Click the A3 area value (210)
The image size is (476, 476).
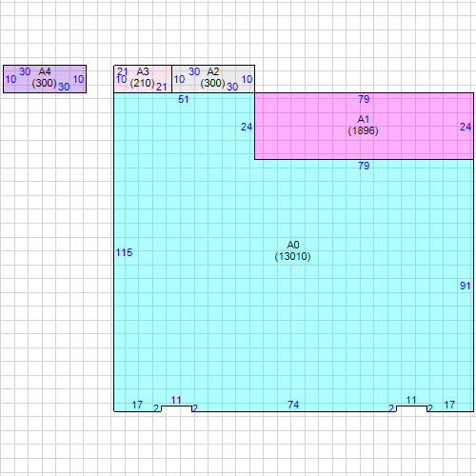(x=142, y=83)
